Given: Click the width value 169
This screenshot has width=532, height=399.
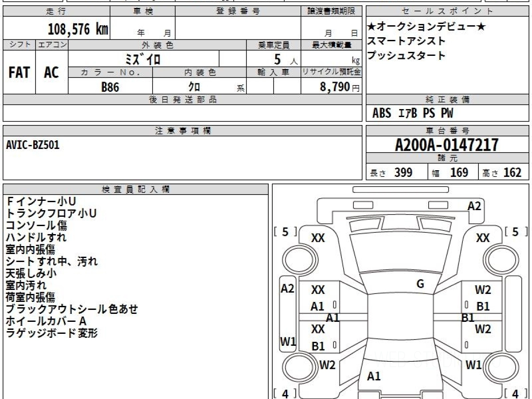Looking at the screenshot, I should coord(459,172).
